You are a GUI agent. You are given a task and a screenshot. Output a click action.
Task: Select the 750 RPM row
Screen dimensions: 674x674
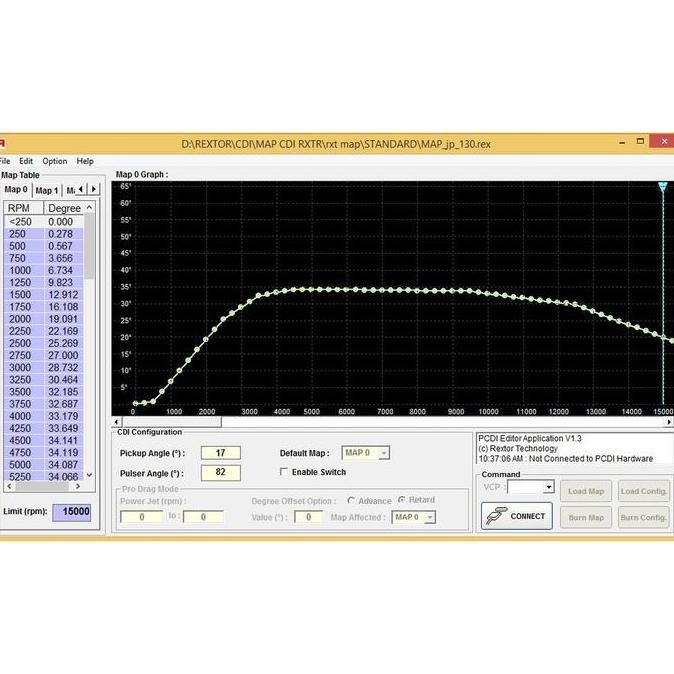click(x=44, y=258)
